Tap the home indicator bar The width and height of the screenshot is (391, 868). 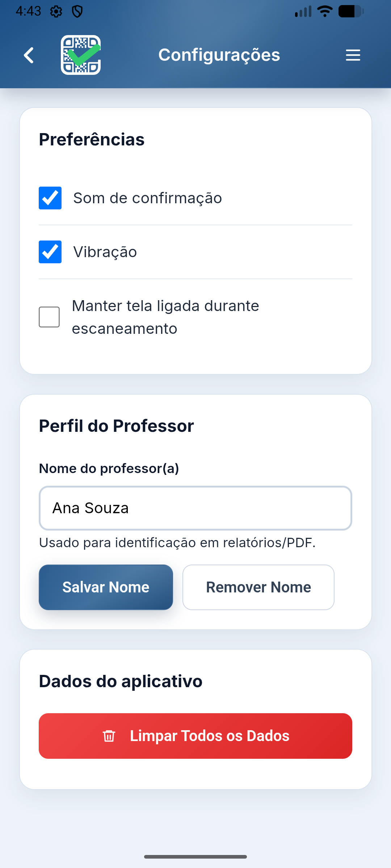(x=195, y=857)
